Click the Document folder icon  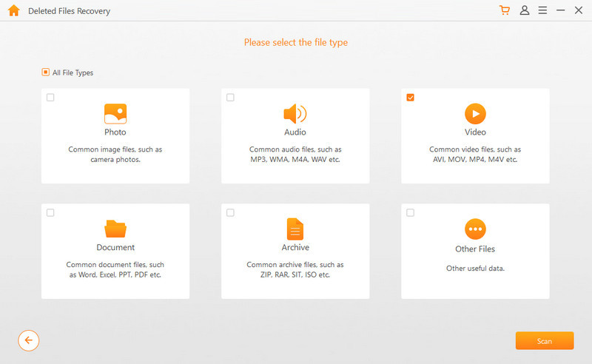point(115,229)
